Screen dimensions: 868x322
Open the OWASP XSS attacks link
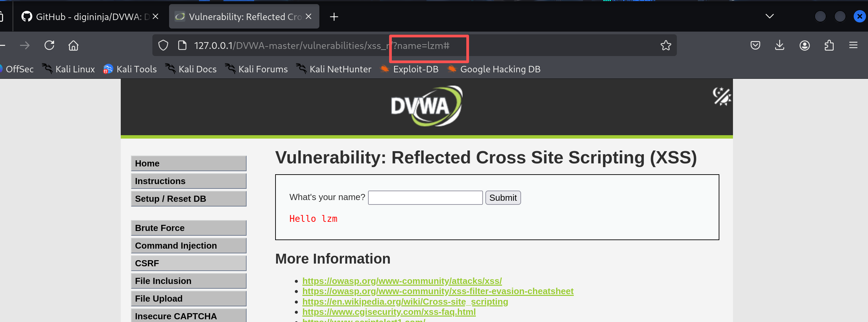[402, 281]
